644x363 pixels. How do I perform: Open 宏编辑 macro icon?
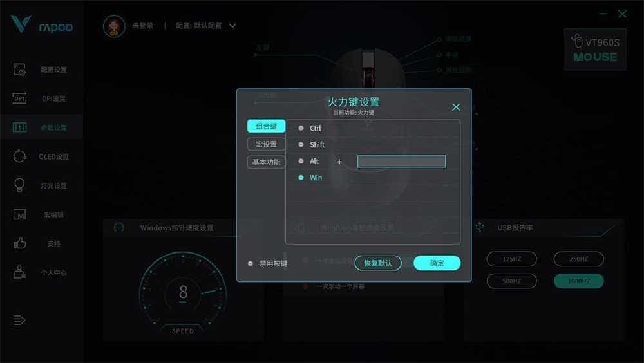[19, 214]
